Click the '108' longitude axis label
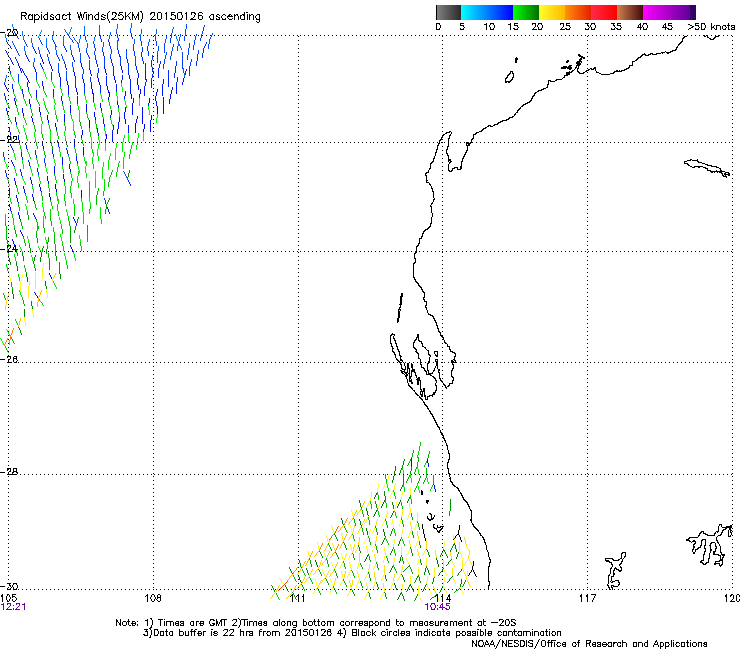This screenshot has width=740, height=650. [153, 598]
